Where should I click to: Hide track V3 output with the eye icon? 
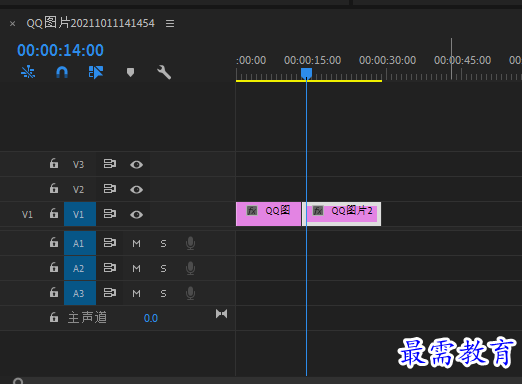point(136,165)
